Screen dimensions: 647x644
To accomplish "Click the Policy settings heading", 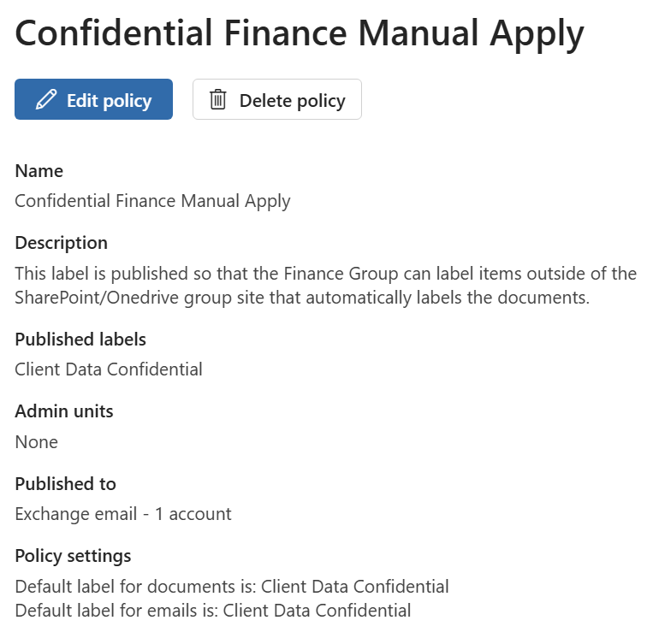I will tap(74, 556).
